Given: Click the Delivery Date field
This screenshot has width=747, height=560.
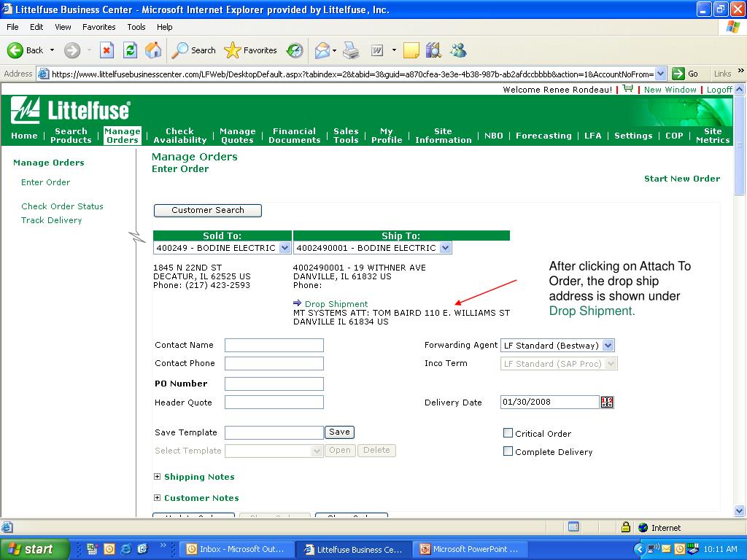Looking at the screenshot, I should click(550, 402).
